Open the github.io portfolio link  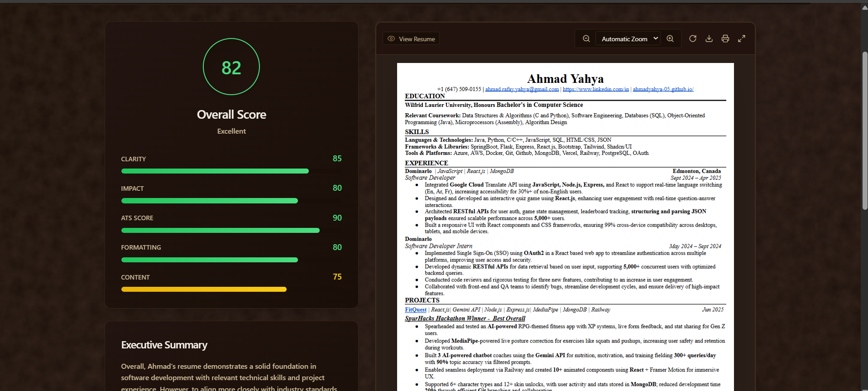663,89
